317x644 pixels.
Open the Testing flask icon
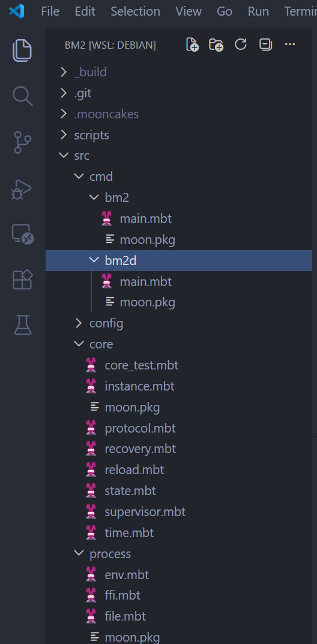click(x=23, y=325)
